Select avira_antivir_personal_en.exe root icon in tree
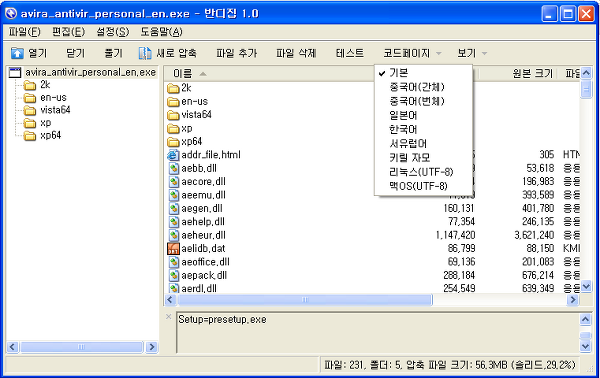The width and height of the screenshot is (600, 378). click(15, 72)
